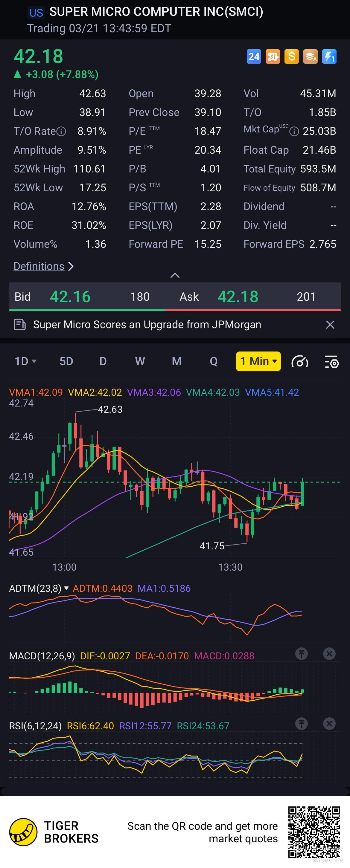Open the Mkt Cap info icon
350x868 pixels.
point(294,132)
